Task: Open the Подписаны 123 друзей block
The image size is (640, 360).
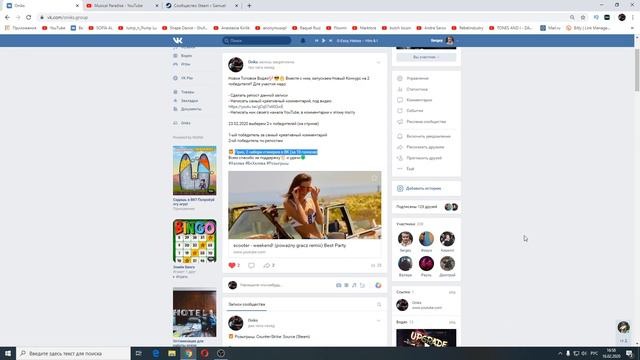Action: coord(426,207)
